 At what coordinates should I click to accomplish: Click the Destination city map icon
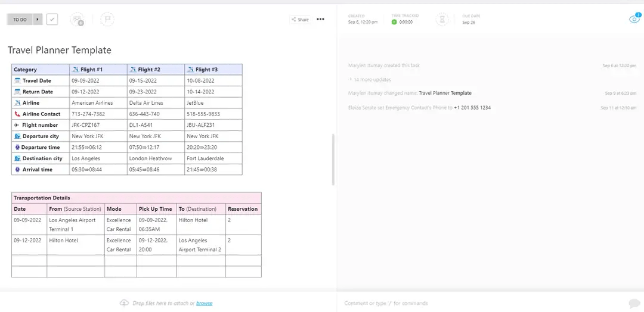(x=17, y=158)
